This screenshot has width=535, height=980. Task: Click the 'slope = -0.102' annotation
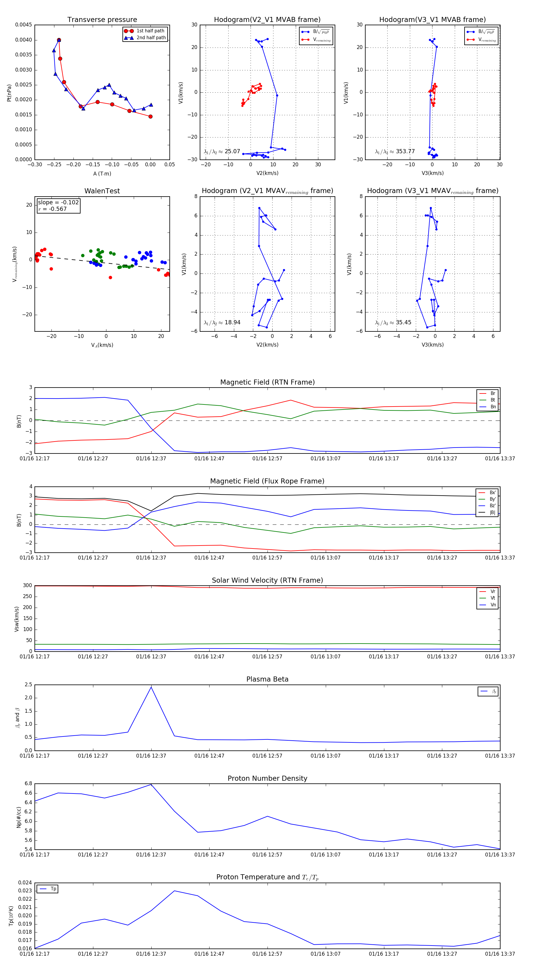tap(58, 203)
